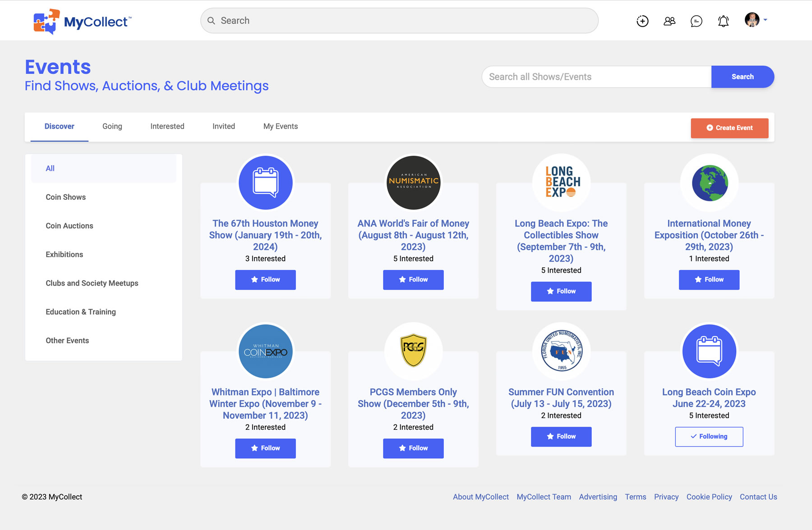
Task: Select Coin Auctions category in sidebar
Action: pyautogui.click(x=69, y=226)
